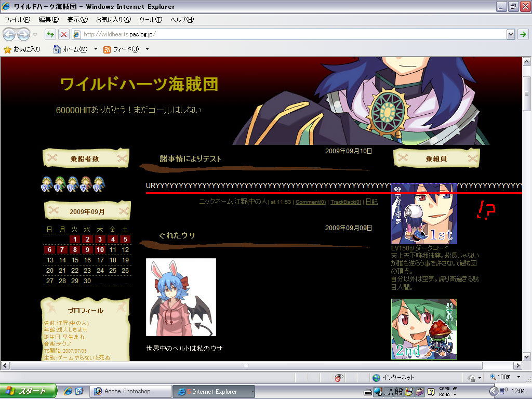Stop loading with the red X icon
The image size is (532, 399).
tap(63, 34)
